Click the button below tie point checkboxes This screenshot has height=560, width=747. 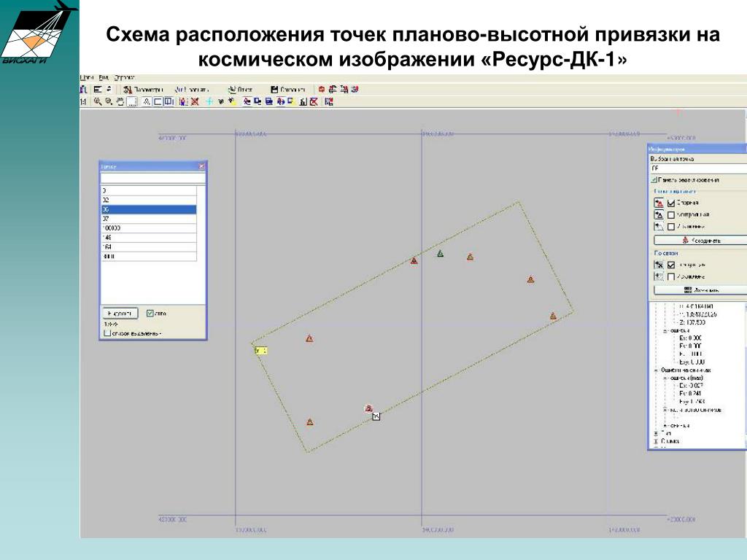tap(700, 290)
